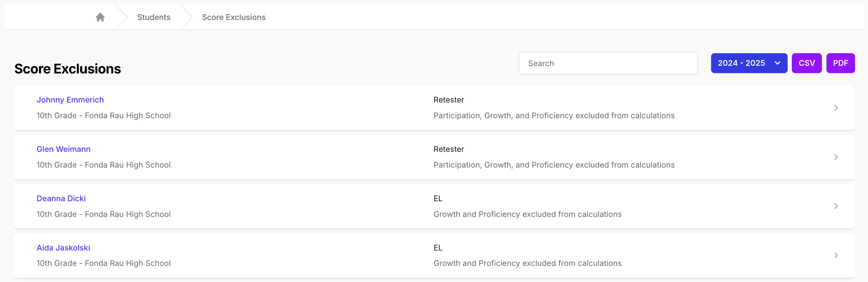Viewport: 868px width, 282px height.
Task: Open Aida Jaskolski's student profile
Action: 63,248
